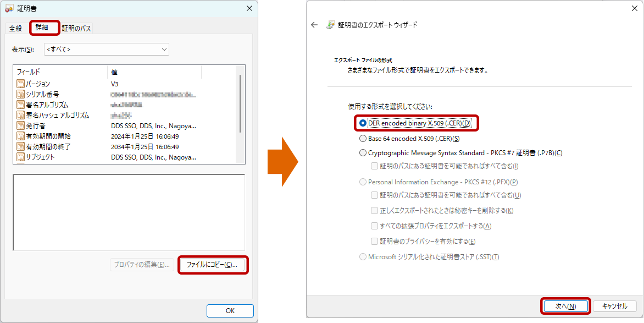
Task: Open the 表示 dropdown list
Action: (x=107, y=50)
